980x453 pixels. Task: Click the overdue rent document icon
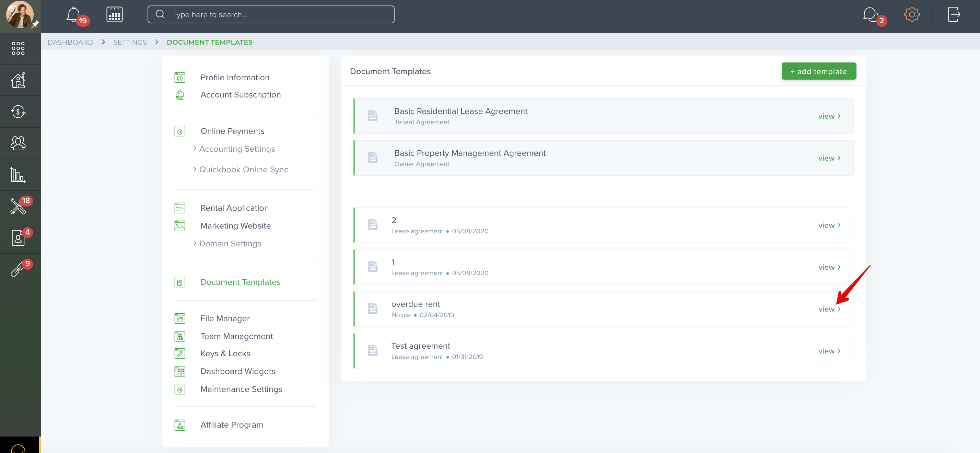tap(372, 309)
